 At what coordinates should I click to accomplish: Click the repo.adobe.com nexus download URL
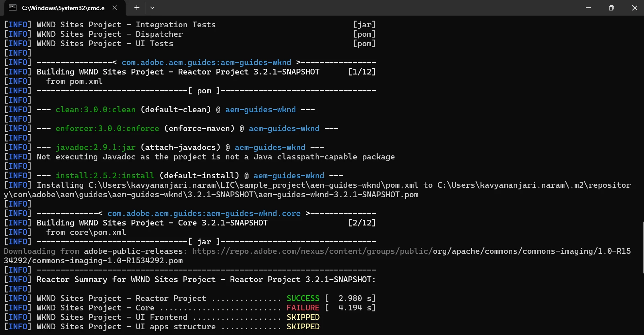(312, 251)
